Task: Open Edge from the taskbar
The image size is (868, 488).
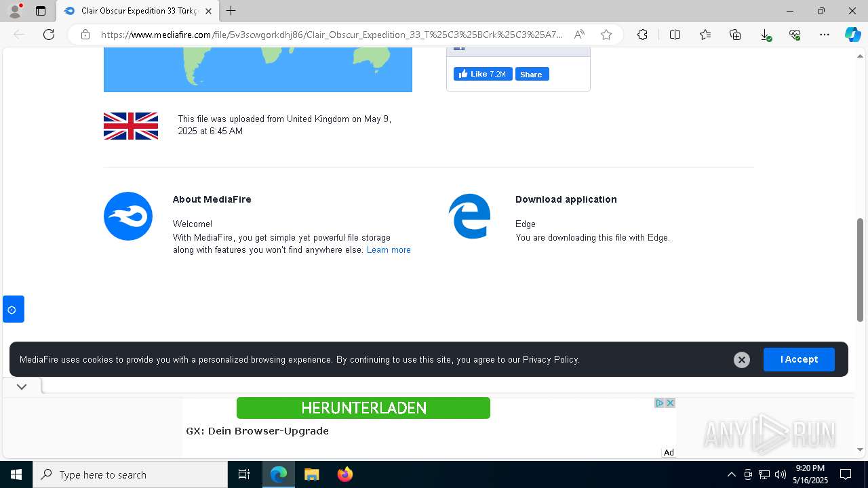Action: 279,474
